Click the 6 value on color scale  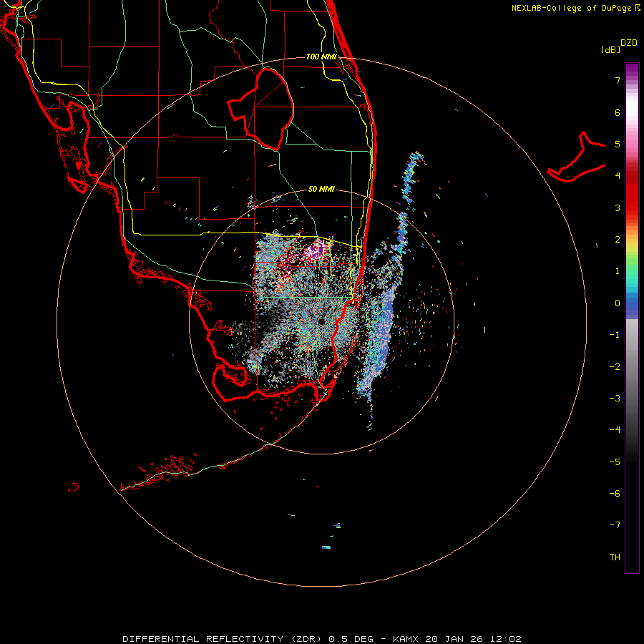pyautogui.click(x=617, y=112)
